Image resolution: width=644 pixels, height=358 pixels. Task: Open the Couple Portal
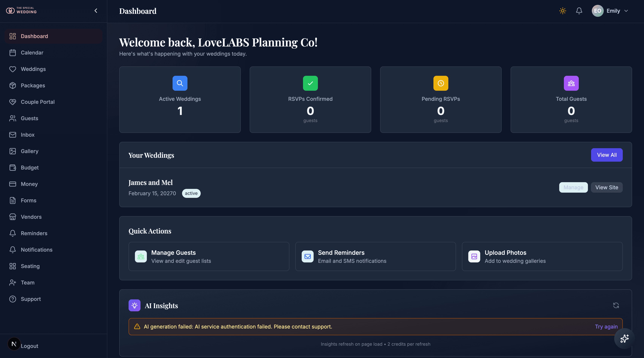point(37,102)
